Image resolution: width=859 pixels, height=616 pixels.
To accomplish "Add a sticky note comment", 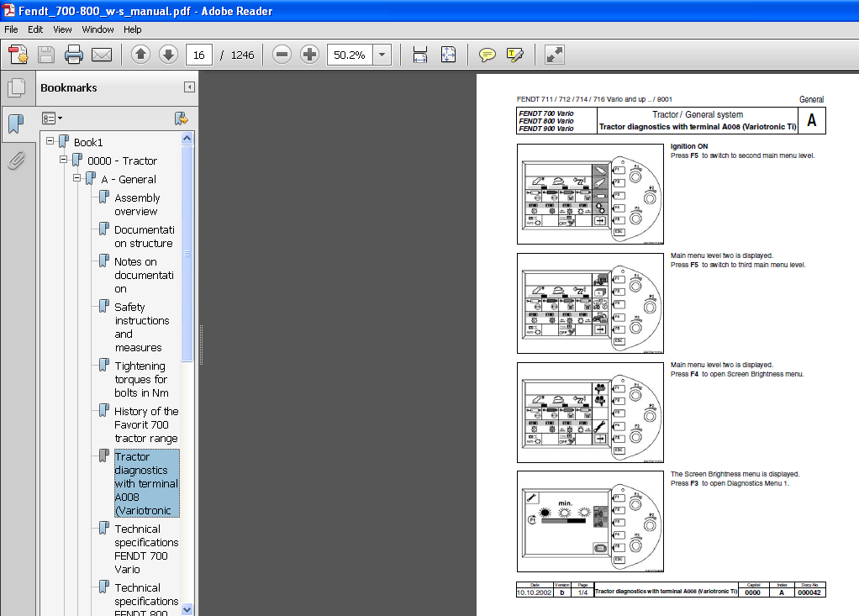I will click(x=487, y=55).
